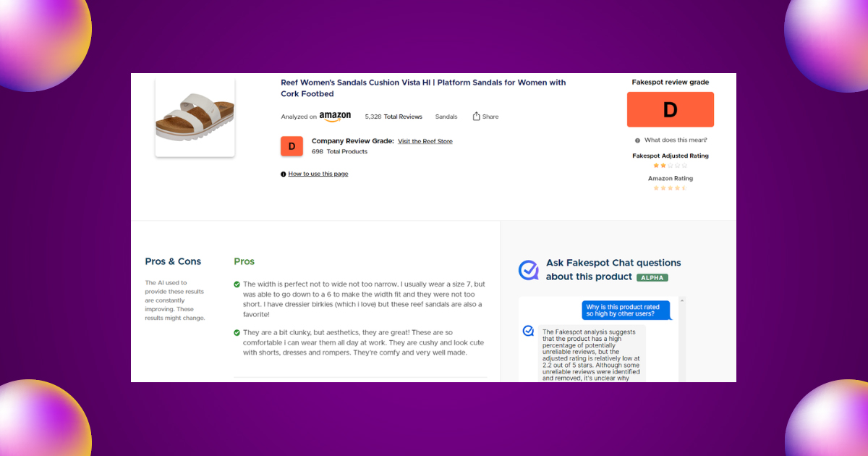Open the What does this mean? link
This screenshot has width=868, height=456.
[x=676, y=140]
